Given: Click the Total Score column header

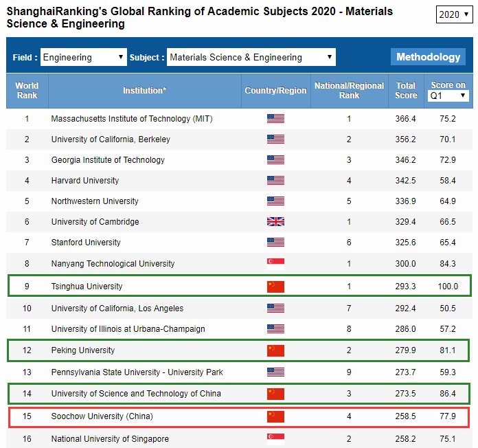Looking at the screenshot, I should [x=406, y=91].
